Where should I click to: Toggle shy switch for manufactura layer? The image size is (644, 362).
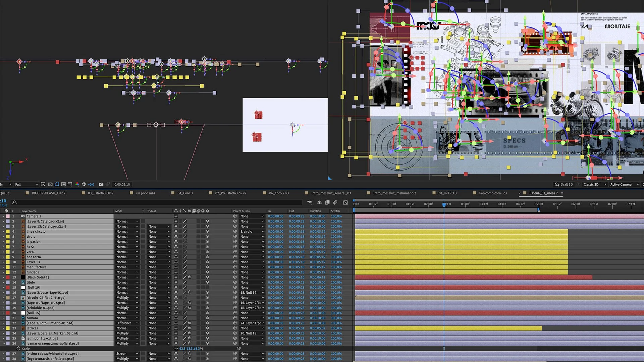pos(176,267)
